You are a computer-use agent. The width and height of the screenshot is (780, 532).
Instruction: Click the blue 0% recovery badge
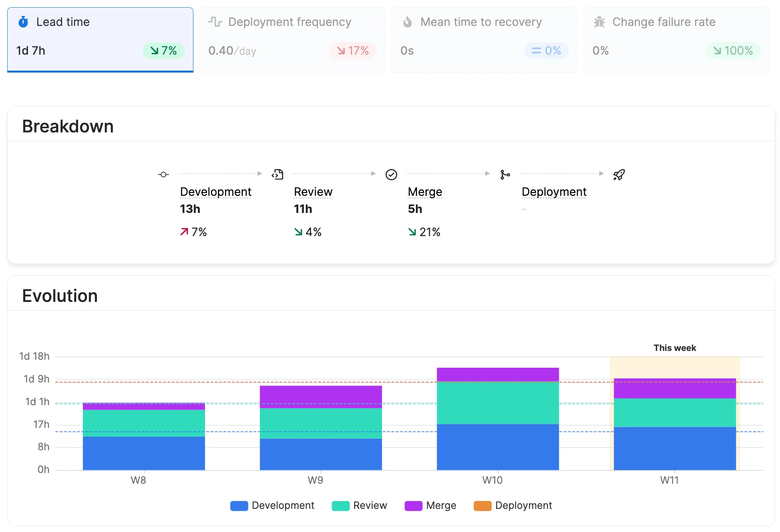(547, 51)
